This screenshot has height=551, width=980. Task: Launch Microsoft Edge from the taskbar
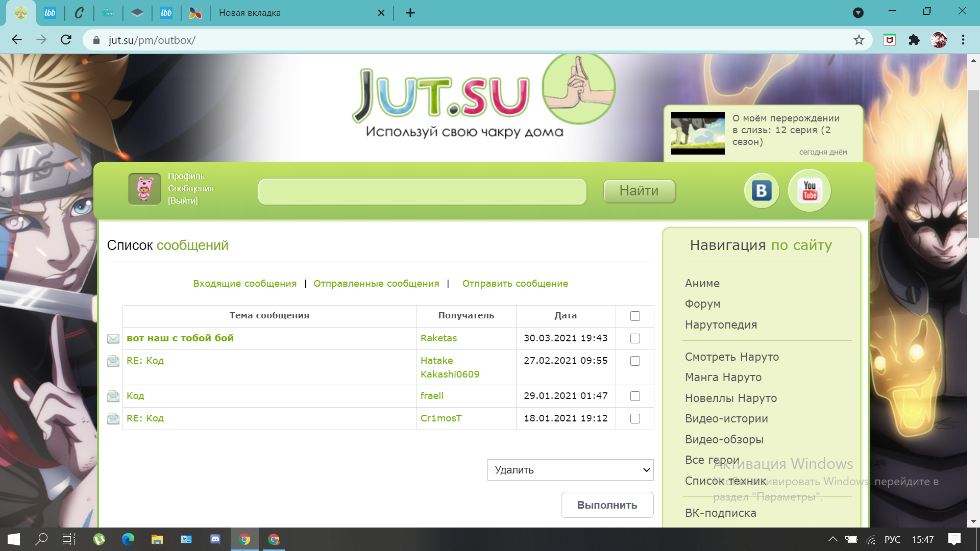pyautogui.click(x=128, y=539)
